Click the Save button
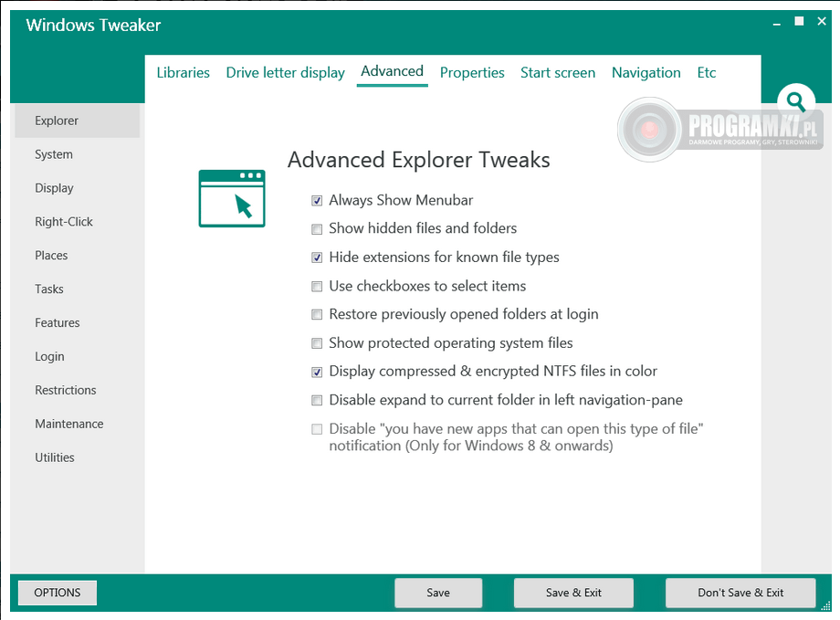Screen dimensions: 840x620 tap(438, 593)
